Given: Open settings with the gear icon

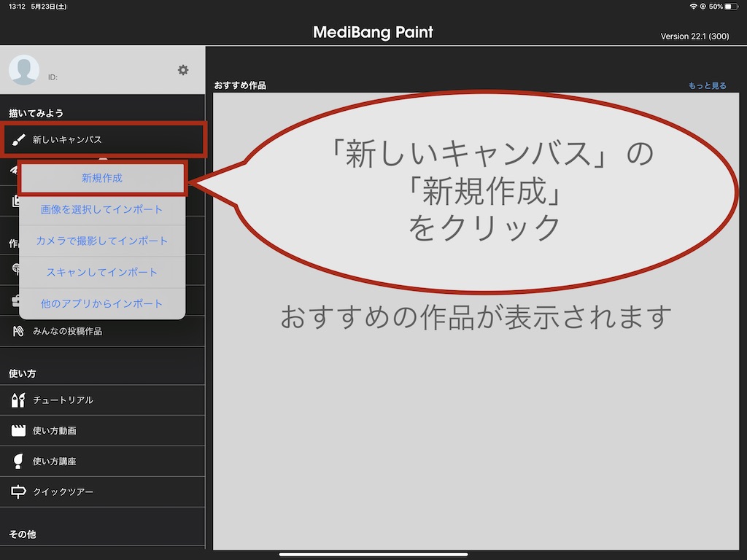Looking at the screenshot, I should pos(183,70).
